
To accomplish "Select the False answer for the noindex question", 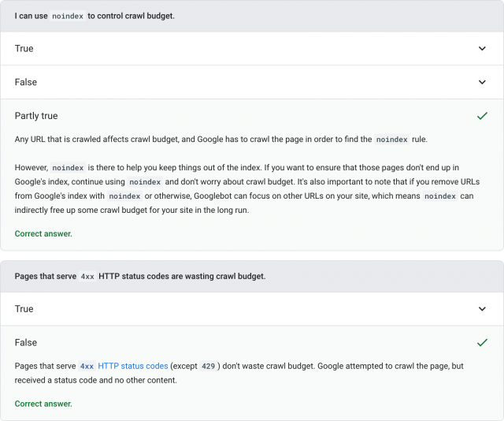I will (x=26, y=82).
